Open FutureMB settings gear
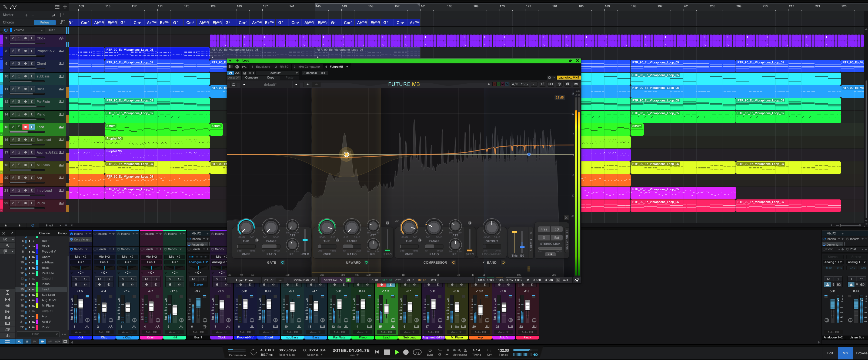Image resolution: width=868 pixels, height=360 pixels. (x=559, y=84)
